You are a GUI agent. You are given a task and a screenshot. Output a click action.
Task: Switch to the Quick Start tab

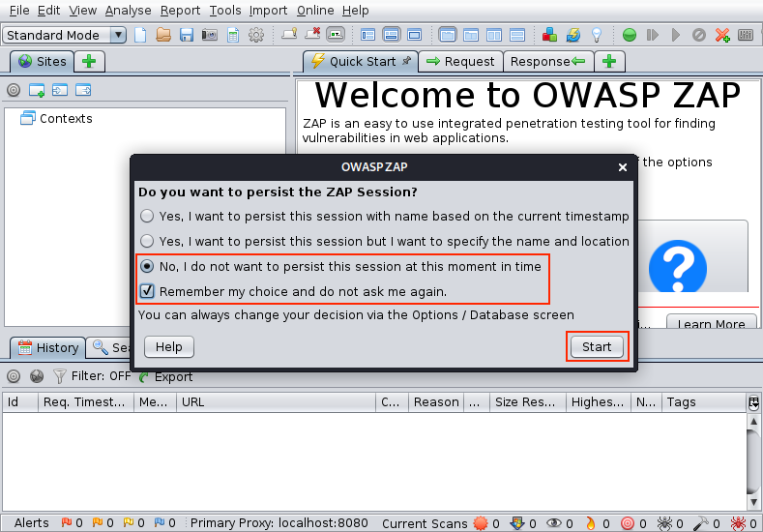coord(361,61)
